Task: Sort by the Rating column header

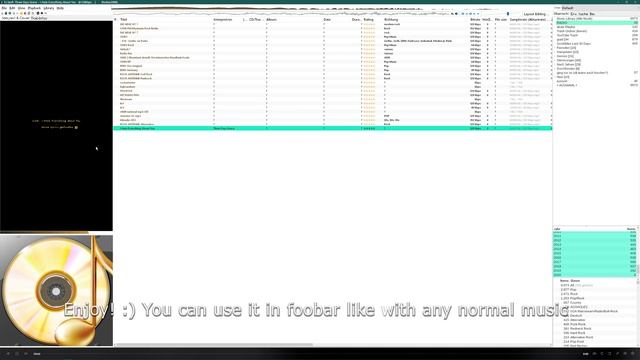Action: [369, 20]
